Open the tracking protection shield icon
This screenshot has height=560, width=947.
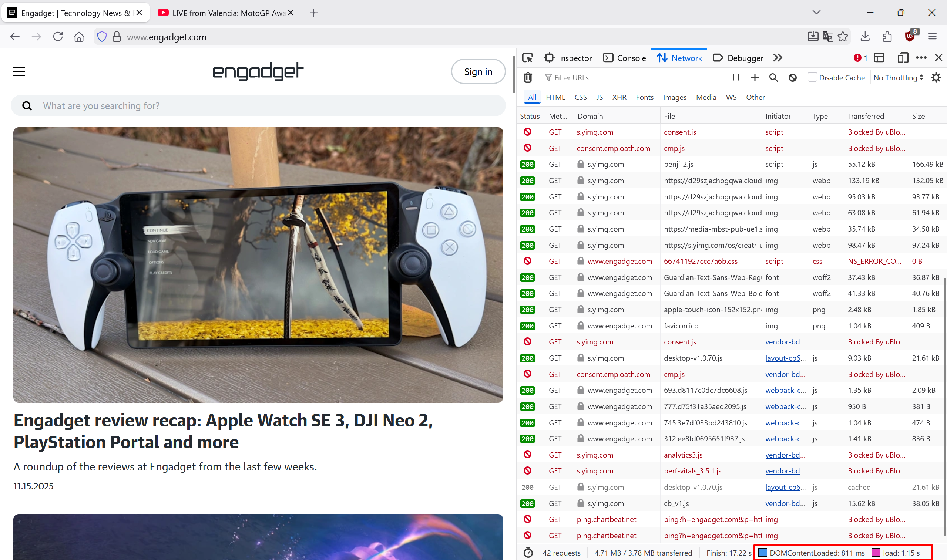(x=102, y=37)
